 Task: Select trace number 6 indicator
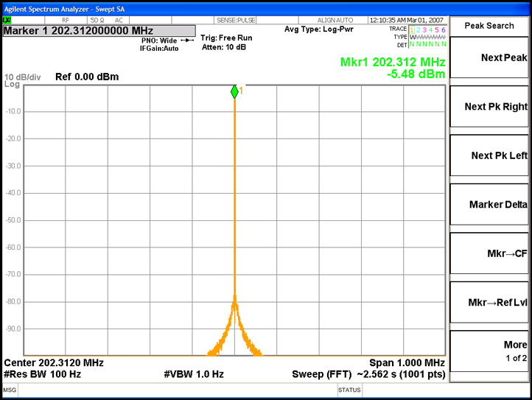443,30
